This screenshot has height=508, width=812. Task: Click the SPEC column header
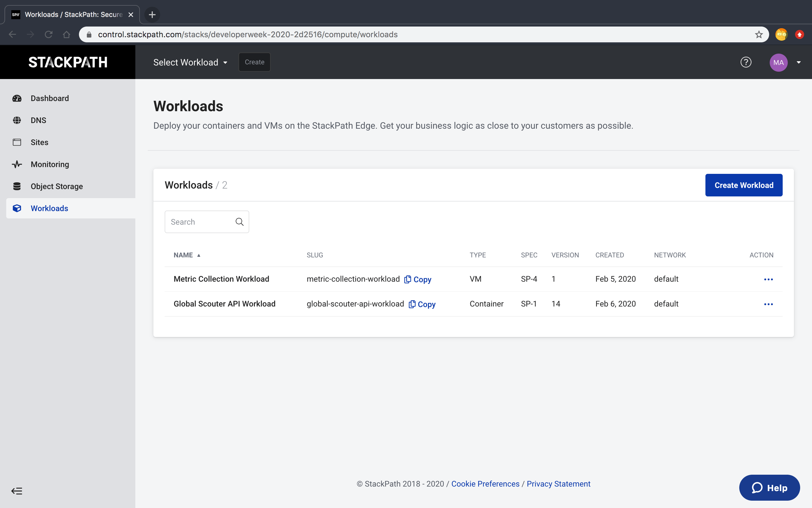tap(529, 255)
